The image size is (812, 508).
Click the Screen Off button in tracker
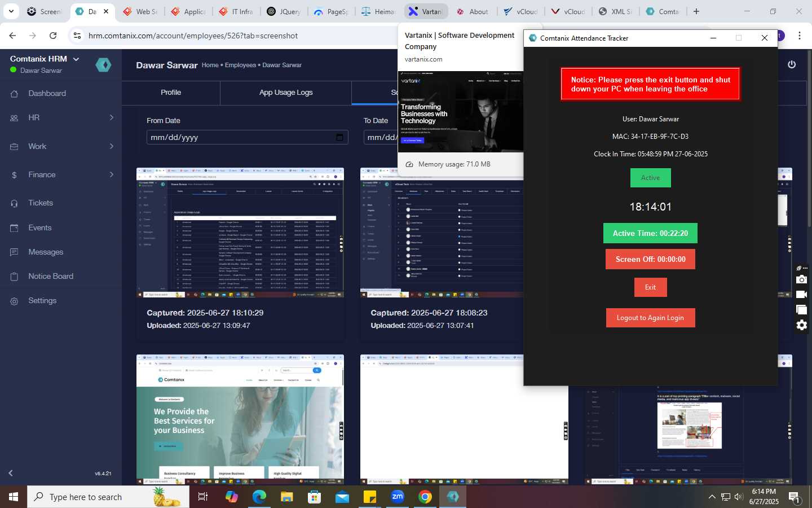click(650, 259)
